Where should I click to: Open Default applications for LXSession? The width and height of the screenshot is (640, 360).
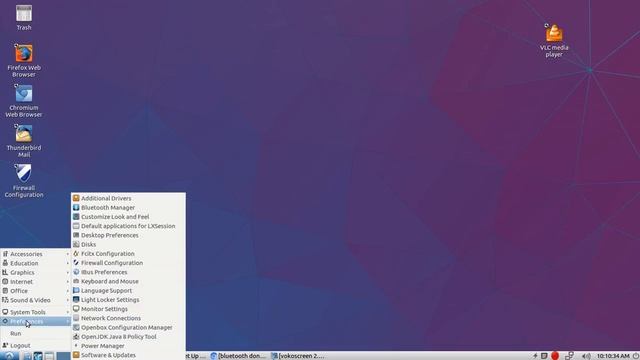pyautogui.click(x=128, y=226)
